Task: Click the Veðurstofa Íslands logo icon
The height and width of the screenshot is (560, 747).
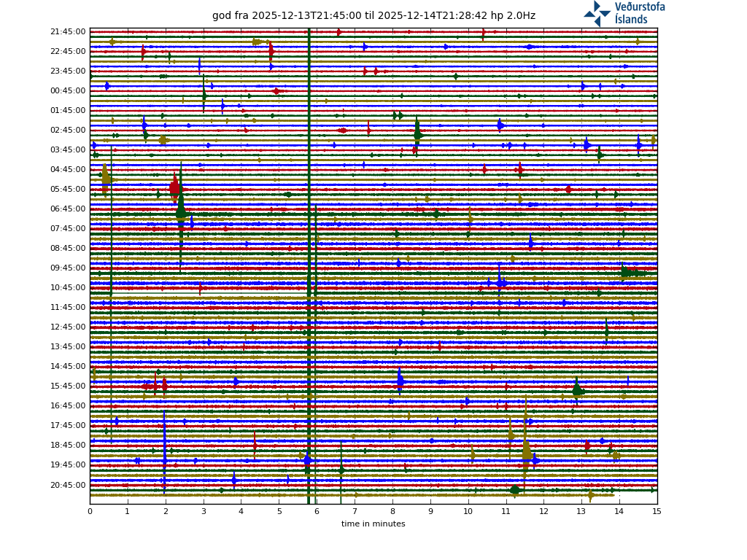Action: [x=597, y=13]
